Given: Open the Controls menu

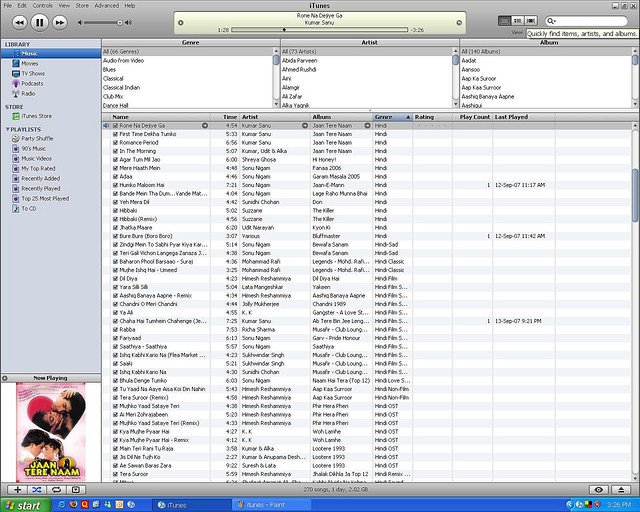Looking at the screenshot, I should pos(42,6).
